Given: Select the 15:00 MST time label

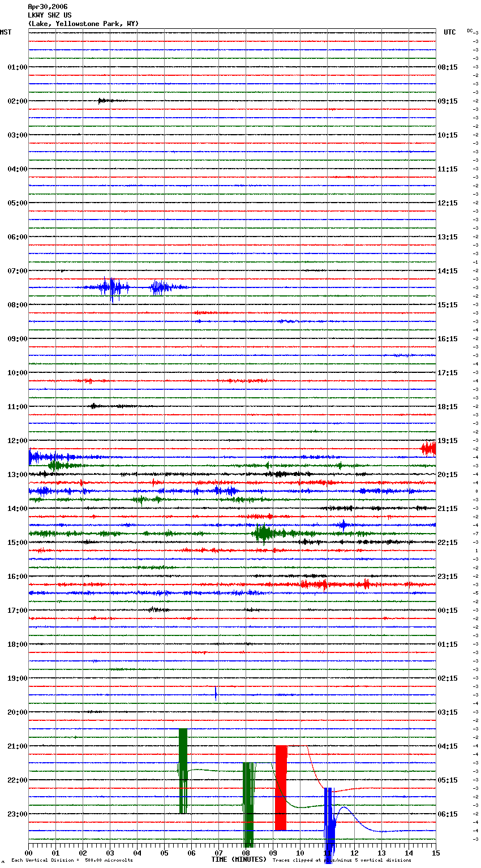Looking at the screenshot, I should click(18, 543).
